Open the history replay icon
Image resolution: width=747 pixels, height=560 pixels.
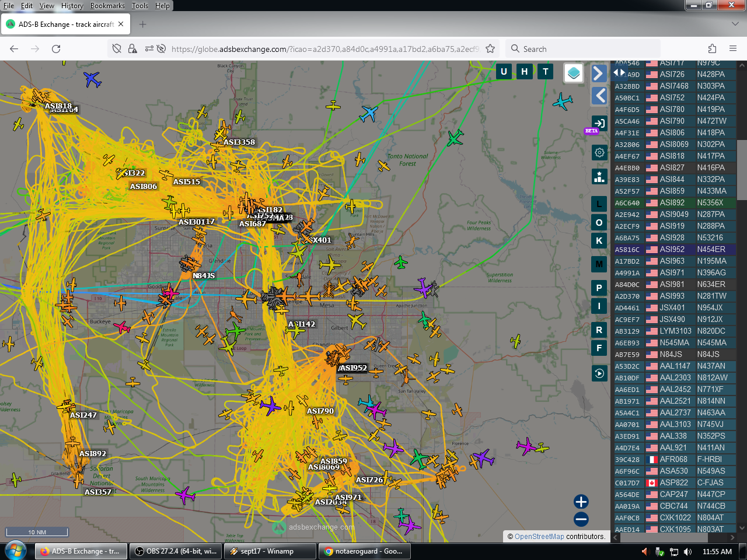pos(599,373)
